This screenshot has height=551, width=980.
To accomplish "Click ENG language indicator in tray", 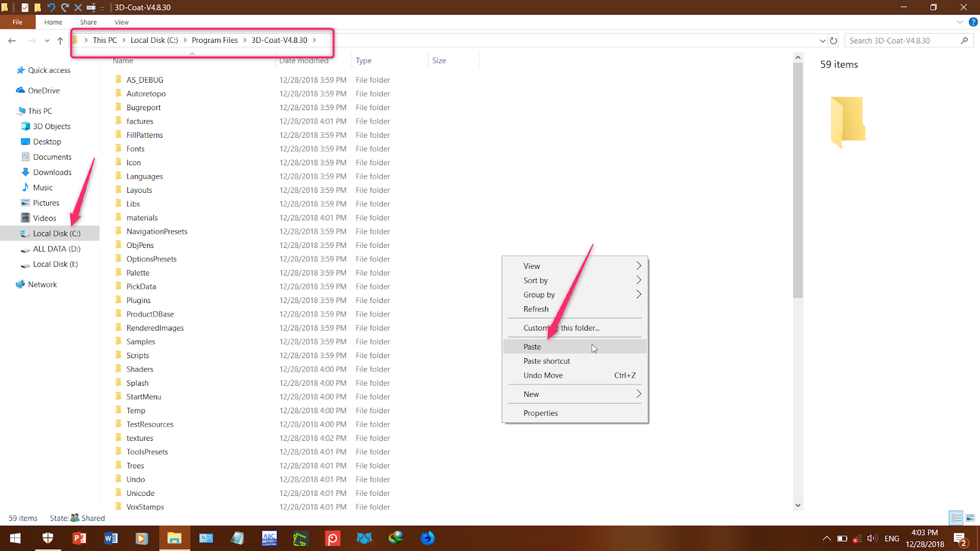I will [892, 539].
